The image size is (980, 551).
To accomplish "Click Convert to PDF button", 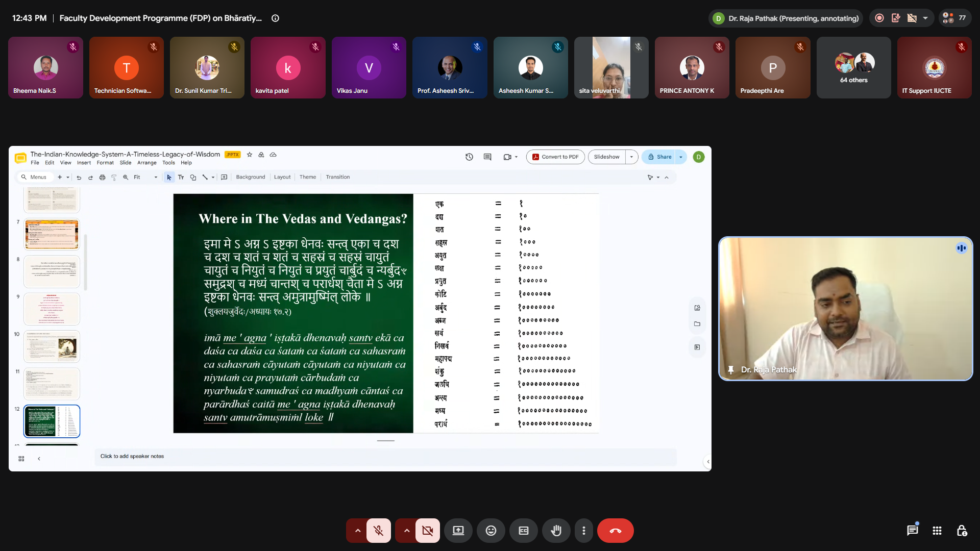I will tap(555, 157).
